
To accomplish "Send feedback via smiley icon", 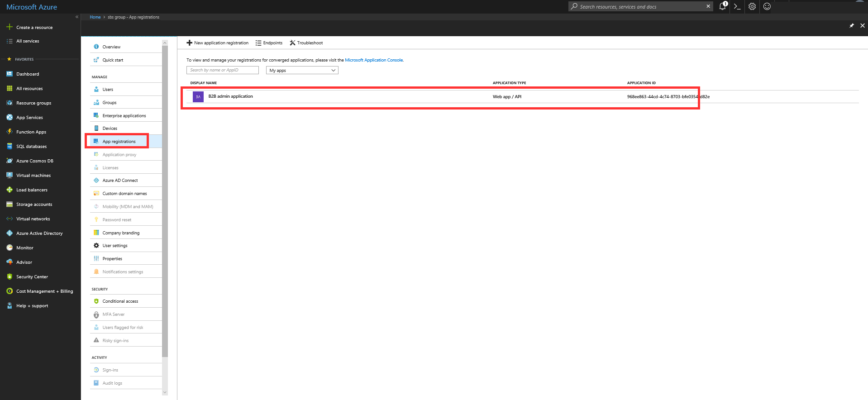I will (767, 6).
